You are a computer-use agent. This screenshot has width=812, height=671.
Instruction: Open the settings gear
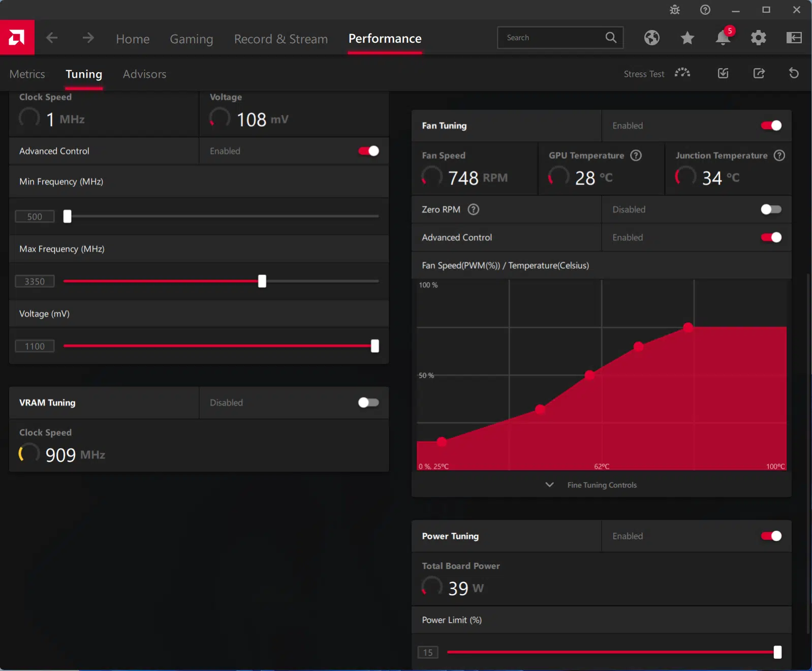[758, 38]
